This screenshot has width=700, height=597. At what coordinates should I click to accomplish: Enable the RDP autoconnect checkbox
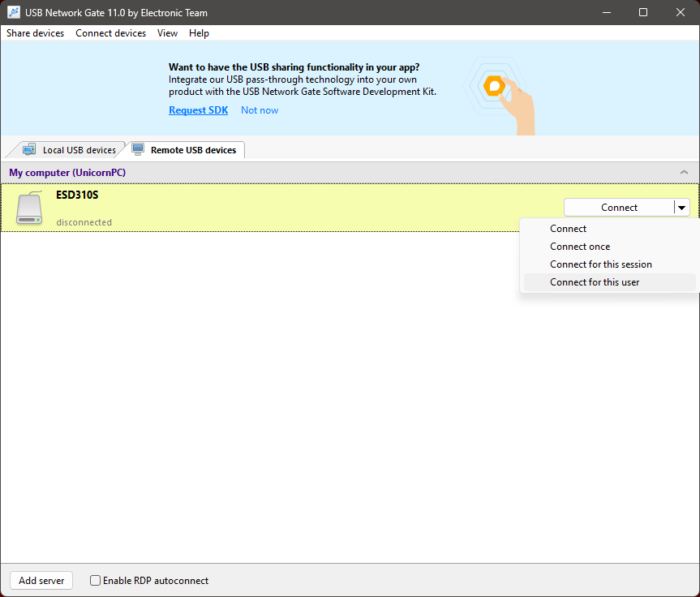point(96,581)
